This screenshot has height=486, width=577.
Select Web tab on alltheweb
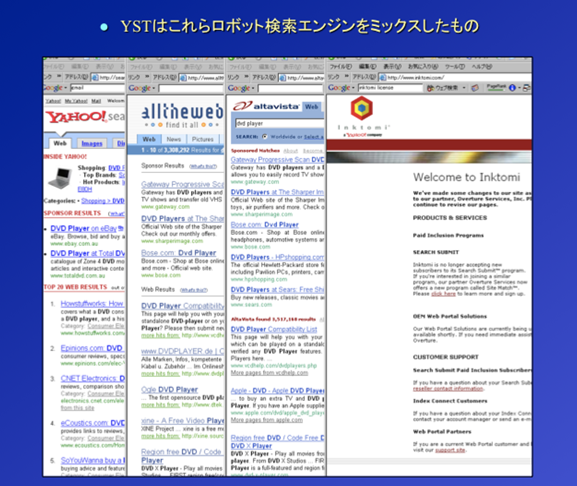(x=149, y=139)
